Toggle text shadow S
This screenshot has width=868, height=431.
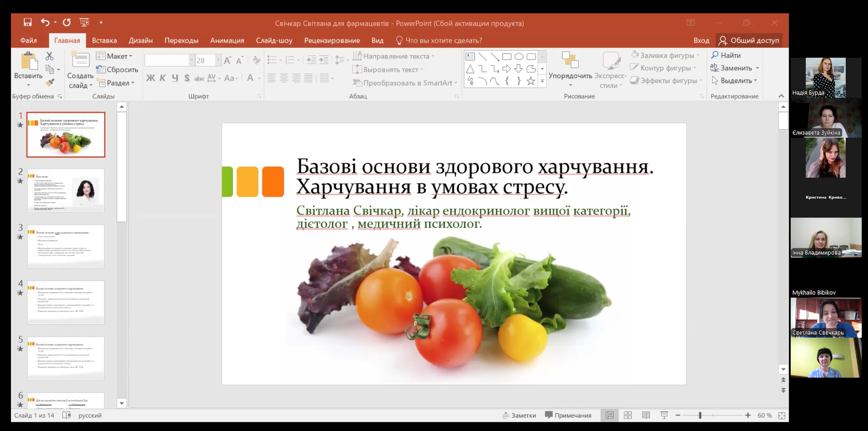pyautogui.click(x=187, y=78)
